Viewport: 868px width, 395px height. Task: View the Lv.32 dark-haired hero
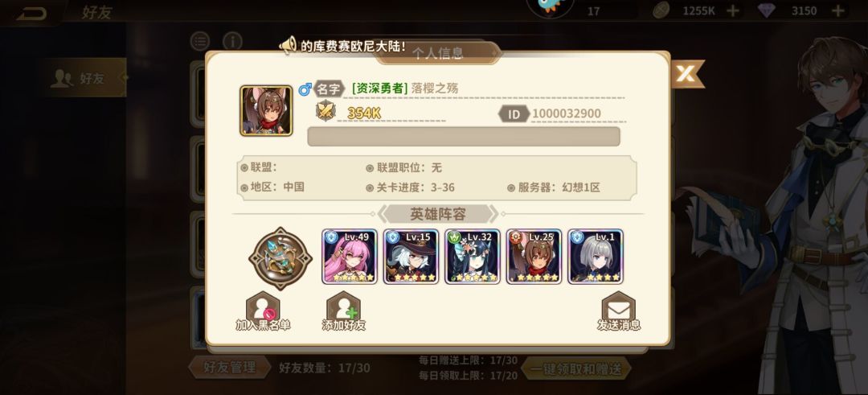click(x=473, y=257)
